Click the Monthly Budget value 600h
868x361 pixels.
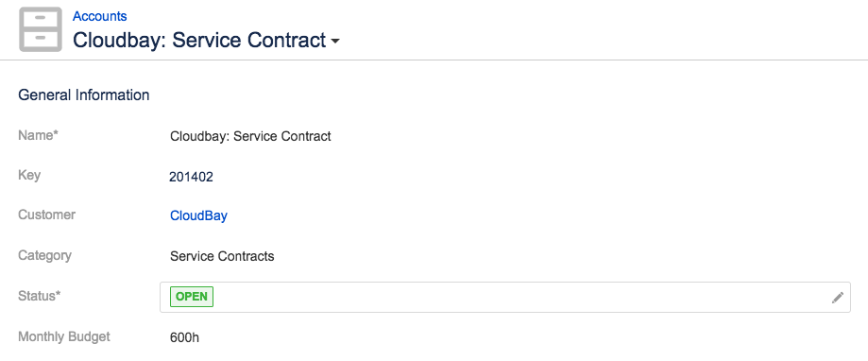pyautogui.click(x=184, y=336)
